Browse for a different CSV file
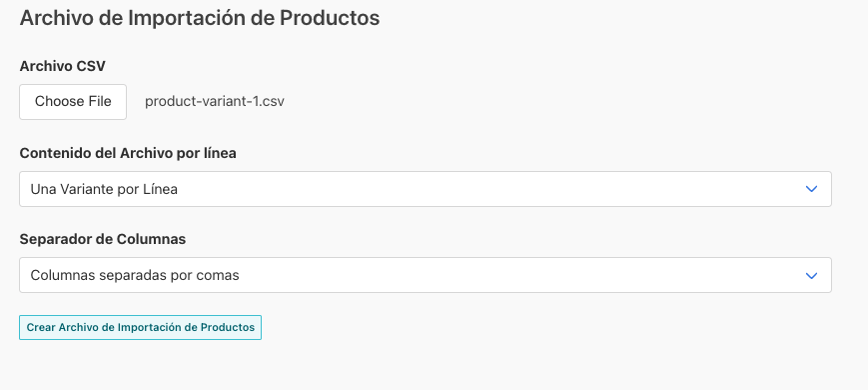Screen dimensions: 868x390 [73, 102]
